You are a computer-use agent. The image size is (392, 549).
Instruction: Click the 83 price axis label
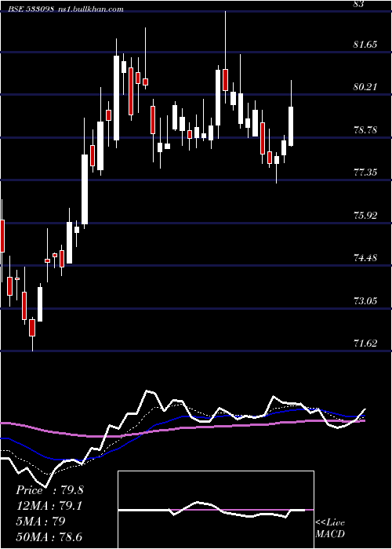[359, 4]
